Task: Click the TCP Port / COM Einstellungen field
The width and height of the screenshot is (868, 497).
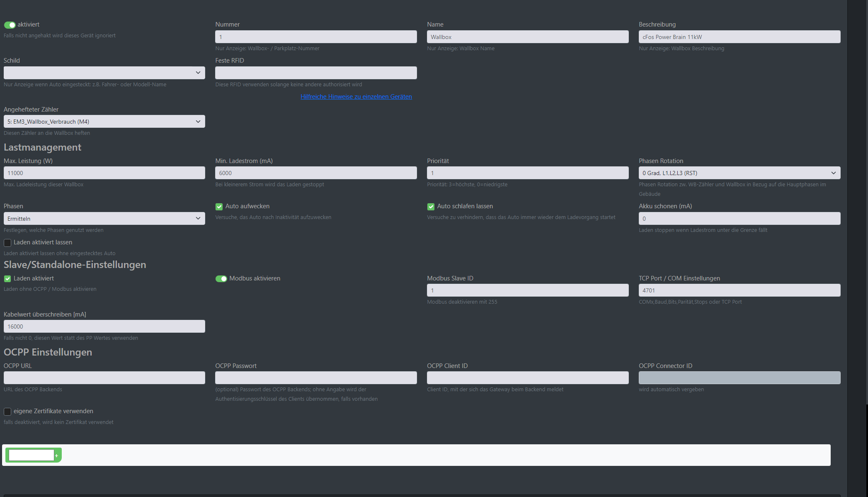Action: tap(739, 290)
